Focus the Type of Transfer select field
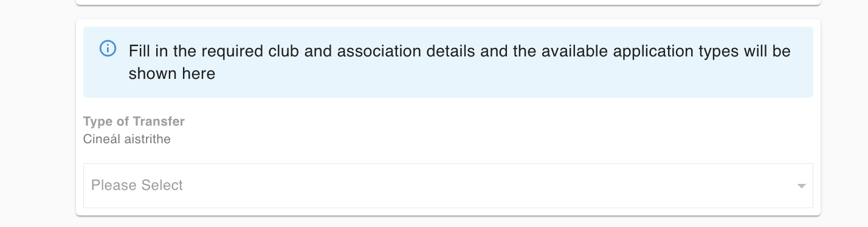The image size is (868, 227). coord(448,186)
